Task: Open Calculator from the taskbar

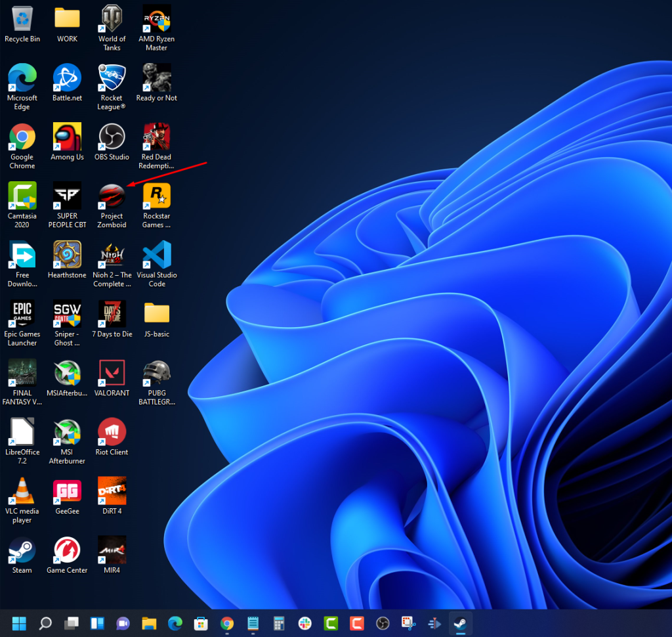Action: tap(279, 623)
